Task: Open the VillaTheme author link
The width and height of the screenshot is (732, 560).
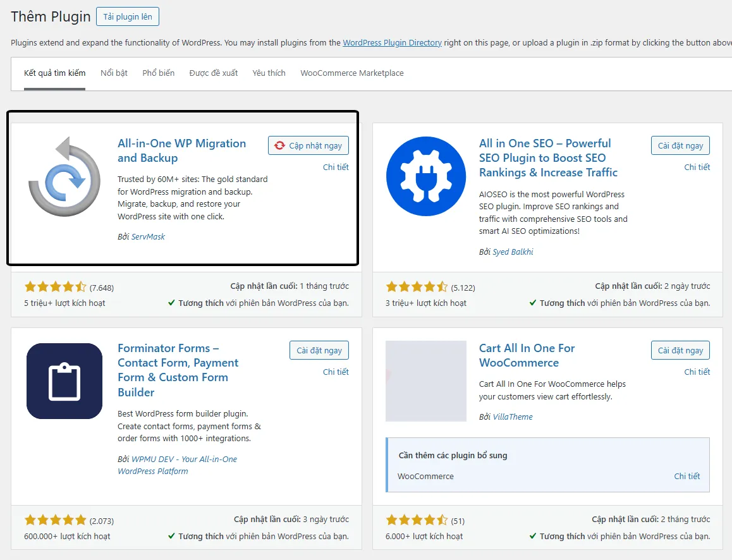Action: (x=513, y=417)
